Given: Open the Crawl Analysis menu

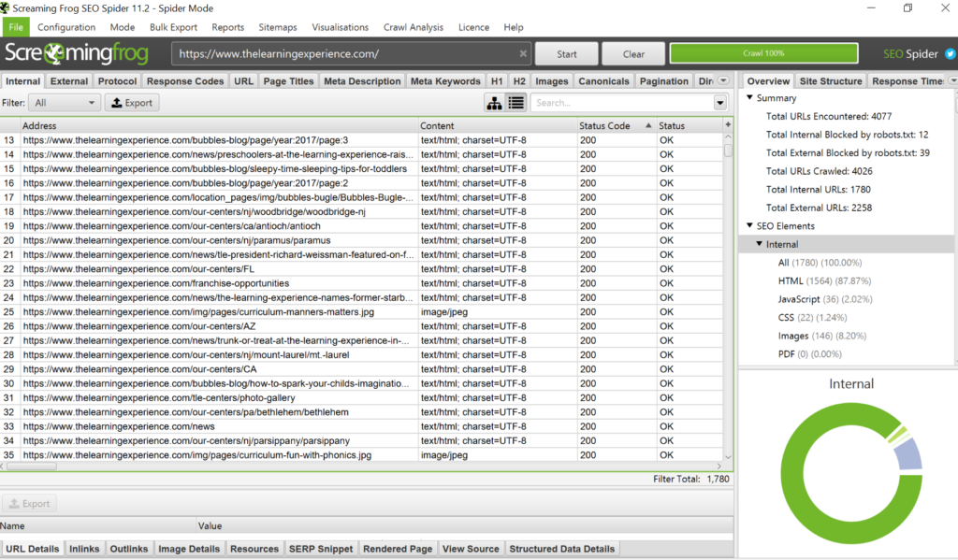Looking at the screenshot, I should 413,27.
